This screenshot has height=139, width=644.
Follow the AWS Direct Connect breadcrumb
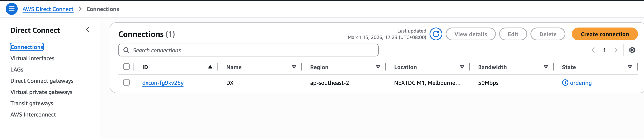(48, 9)
